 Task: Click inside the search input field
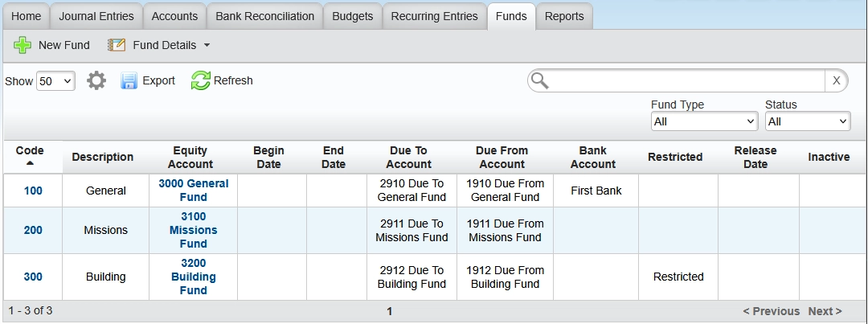[x=683, y=80]
